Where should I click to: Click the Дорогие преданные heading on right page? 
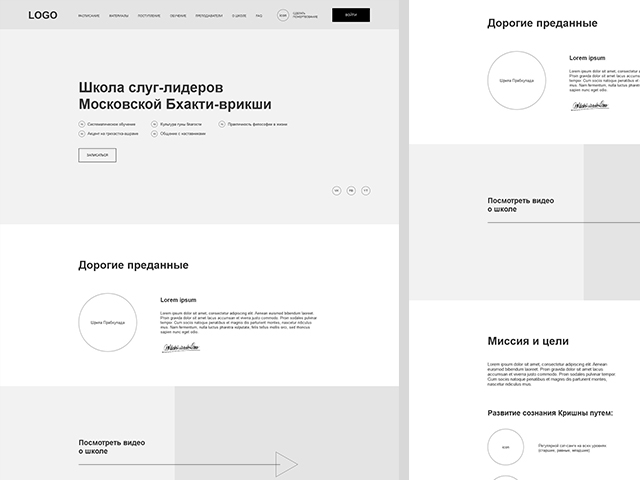pyautogui.click(x=542, y=23)
